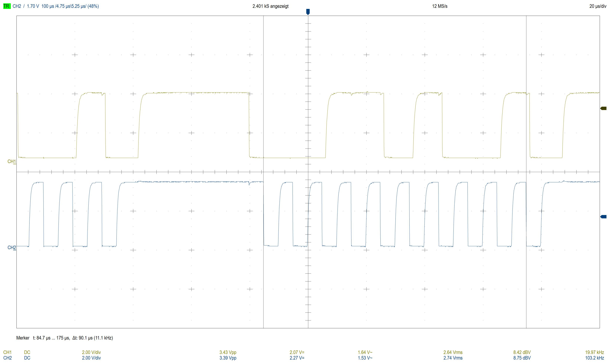
Task: Click the 2.07 V= mean value
Action: tap(297, 352)
